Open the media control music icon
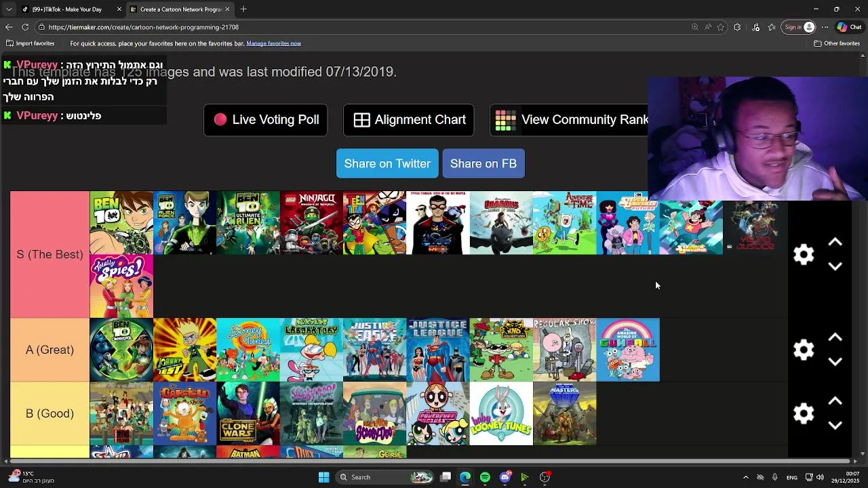This screenshot has width=868, height=488. (756, 27)
